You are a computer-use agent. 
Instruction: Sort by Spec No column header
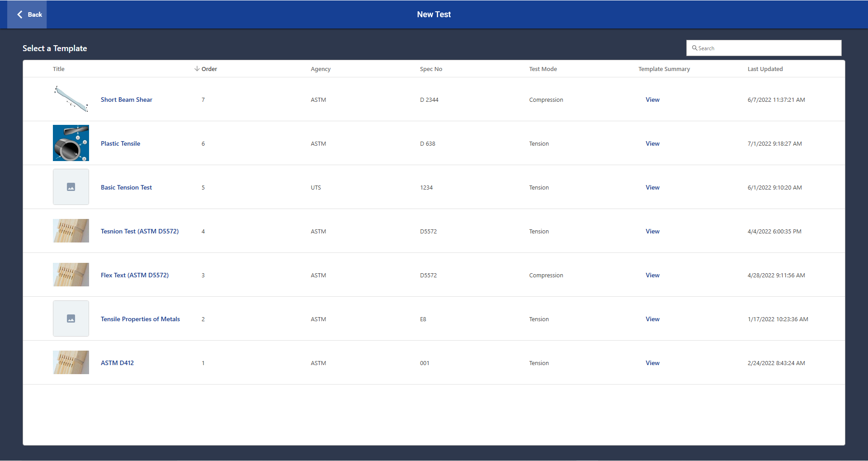431,69
